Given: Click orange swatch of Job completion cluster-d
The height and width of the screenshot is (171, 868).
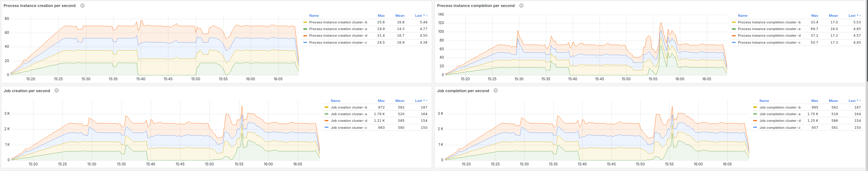Looking at the screenshot, I should coord(755,121).
